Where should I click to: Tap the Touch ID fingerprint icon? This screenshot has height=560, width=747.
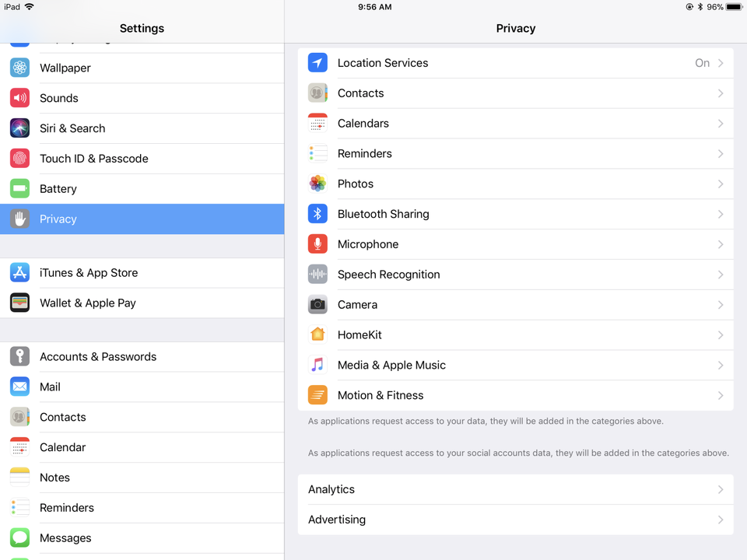tap(19, 159)
